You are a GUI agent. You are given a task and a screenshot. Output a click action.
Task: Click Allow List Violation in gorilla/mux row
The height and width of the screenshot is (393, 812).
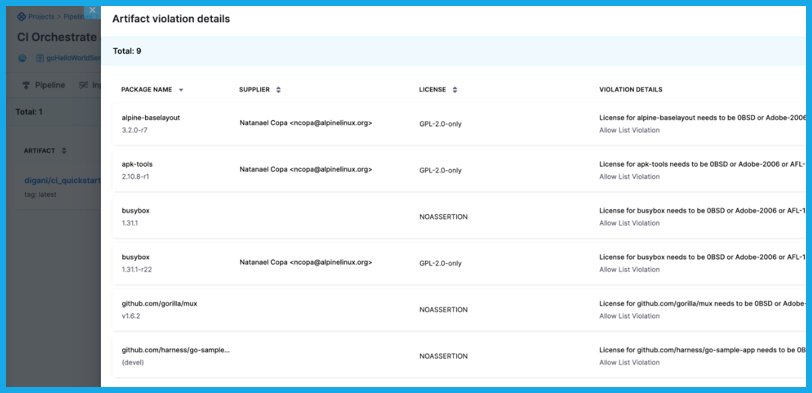tap(630, 316)
